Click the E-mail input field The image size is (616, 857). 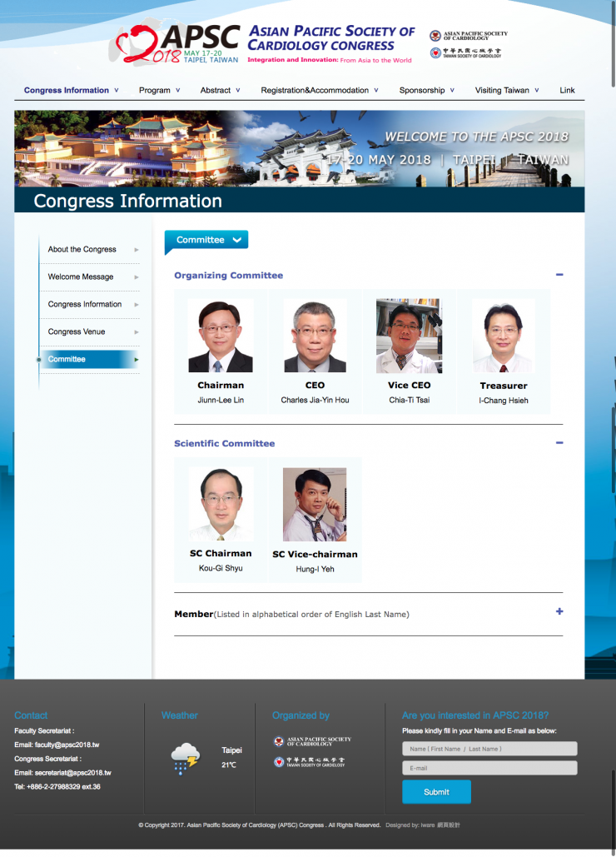point(489,768)
